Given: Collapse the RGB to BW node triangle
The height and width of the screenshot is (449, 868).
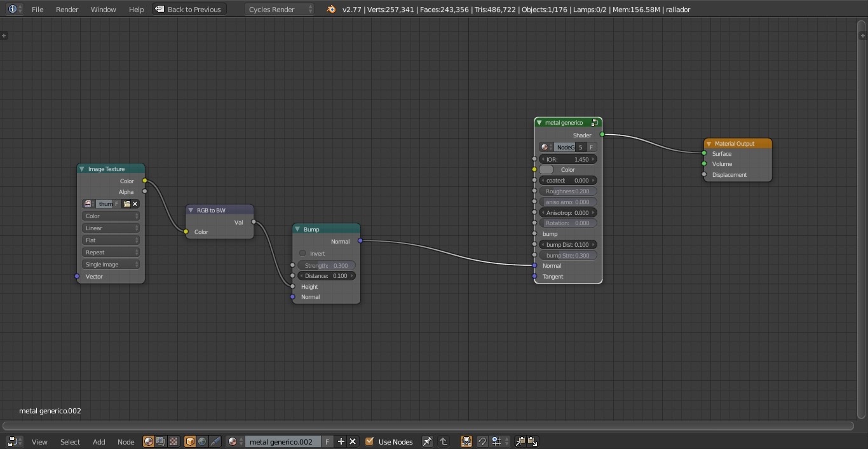Looking at the screenshot, I should pyautogui.click(x=191, y=211).
